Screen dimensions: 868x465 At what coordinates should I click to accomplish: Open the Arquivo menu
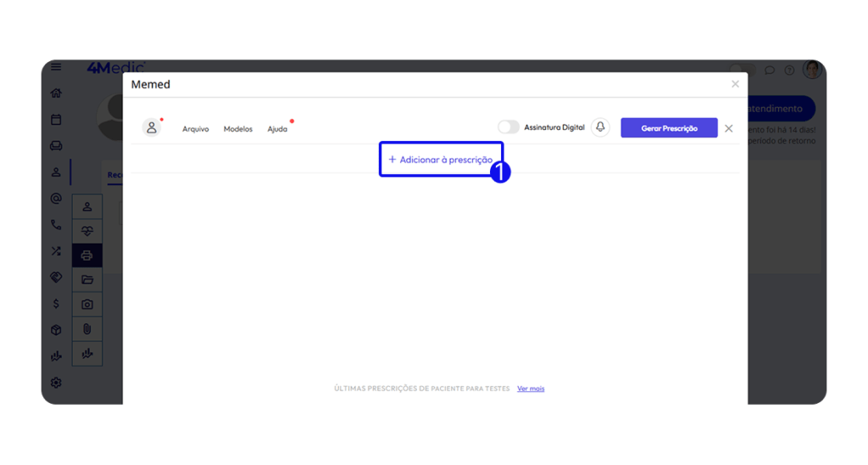(x=195, y=129)
